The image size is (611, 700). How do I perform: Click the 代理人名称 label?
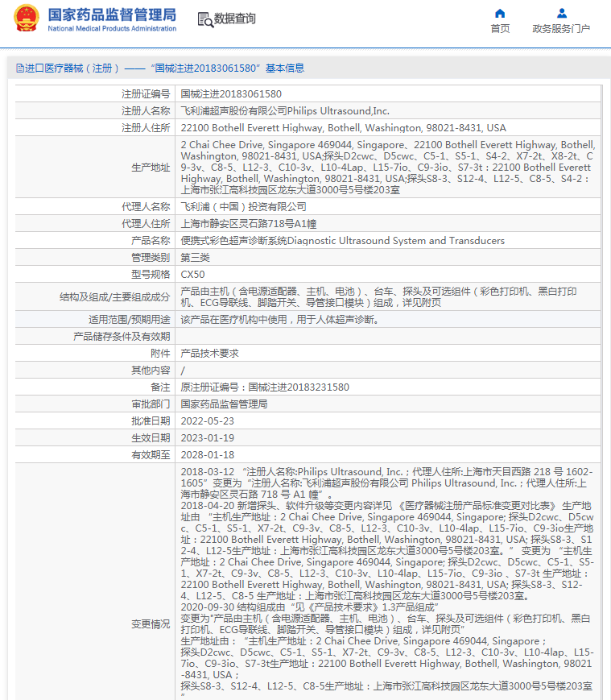point(146,207)
